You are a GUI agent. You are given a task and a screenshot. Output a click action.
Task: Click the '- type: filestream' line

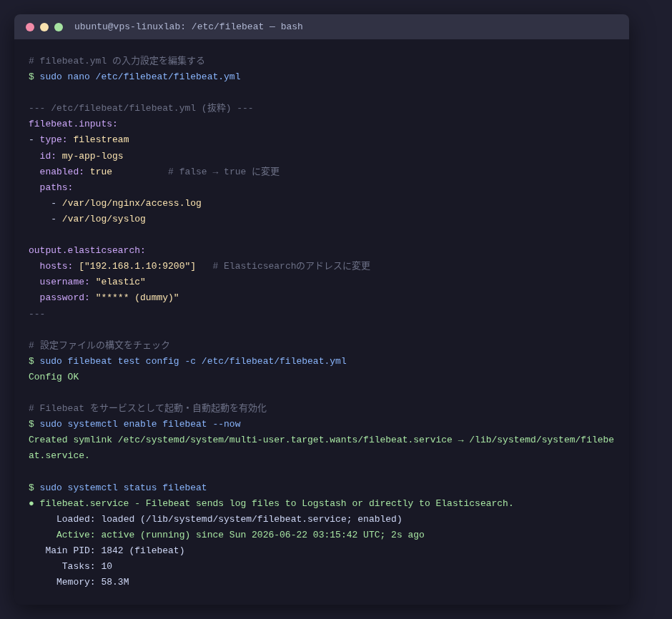point(79,139)
